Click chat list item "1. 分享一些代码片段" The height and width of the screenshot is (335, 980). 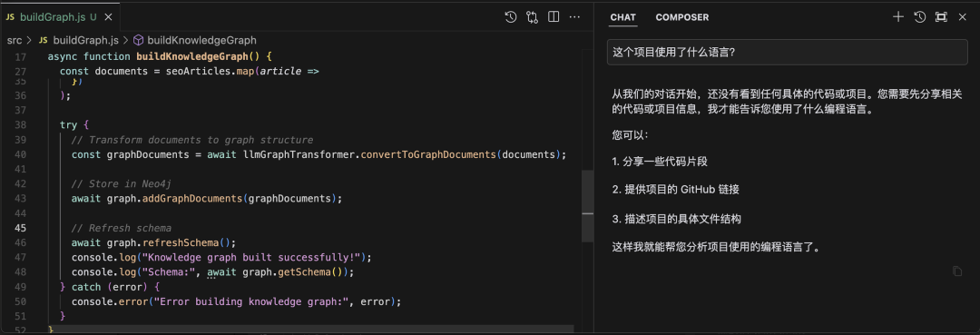[660, 161]
